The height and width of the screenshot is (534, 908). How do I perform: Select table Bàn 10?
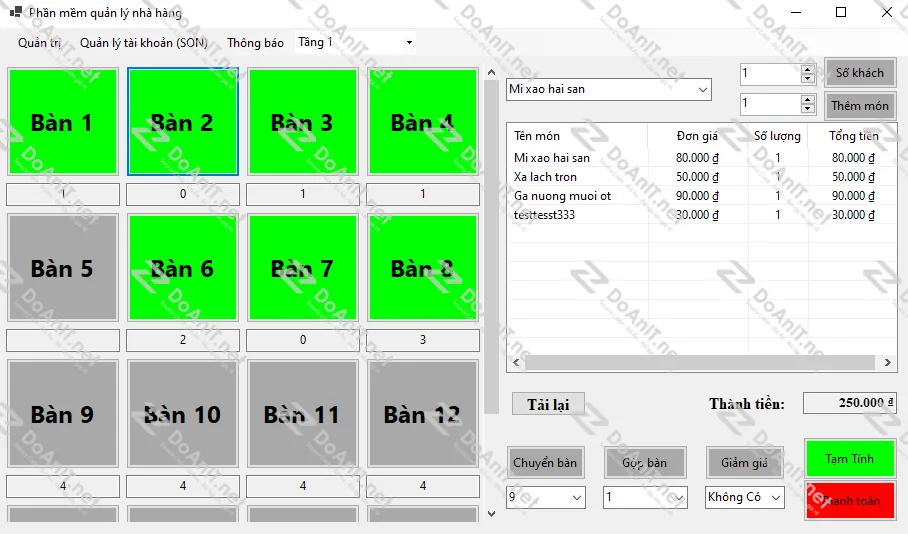pos(182,414)
